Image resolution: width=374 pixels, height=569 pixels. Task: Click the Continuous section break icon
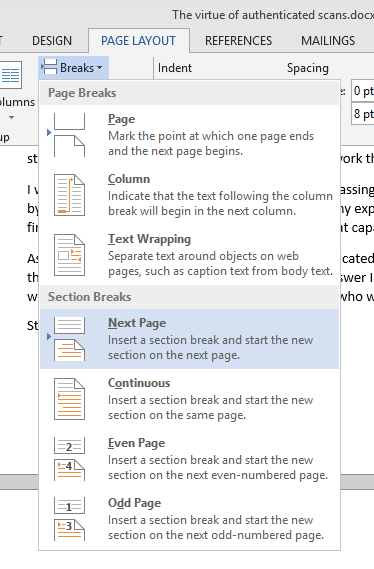point(69,399)
